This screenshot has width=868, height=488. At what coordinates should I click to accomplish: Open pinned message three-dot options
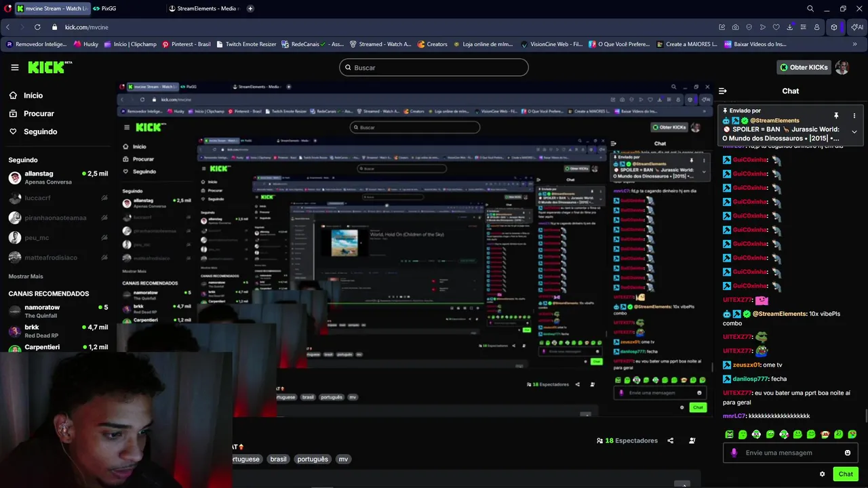coord(854,116)
